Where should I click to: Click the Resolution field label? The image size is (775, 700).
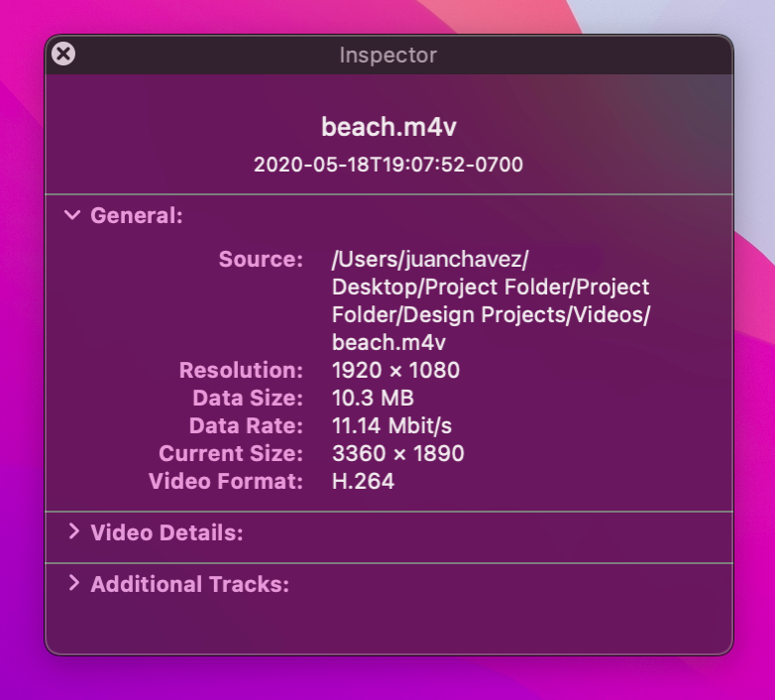241,370
